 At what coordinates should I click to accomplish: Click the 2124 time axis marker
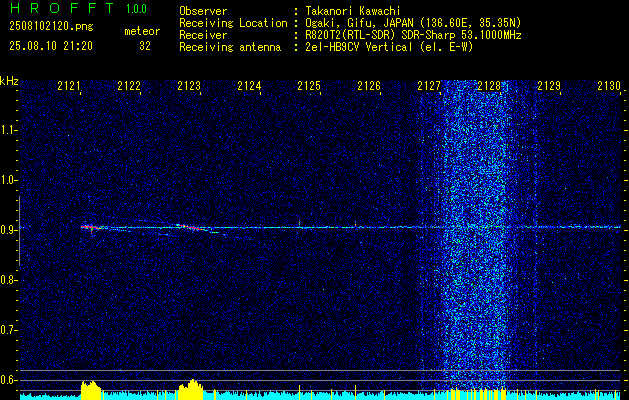tap(249, 85)
